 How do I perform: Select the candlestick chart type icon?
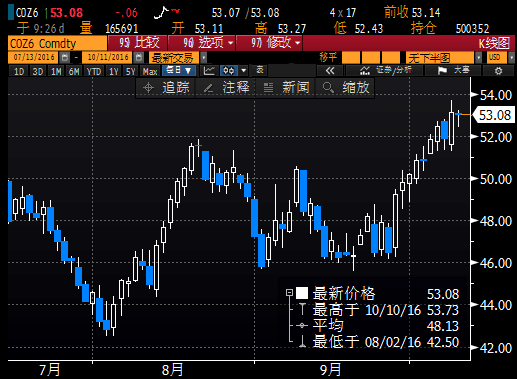[229, 71]
